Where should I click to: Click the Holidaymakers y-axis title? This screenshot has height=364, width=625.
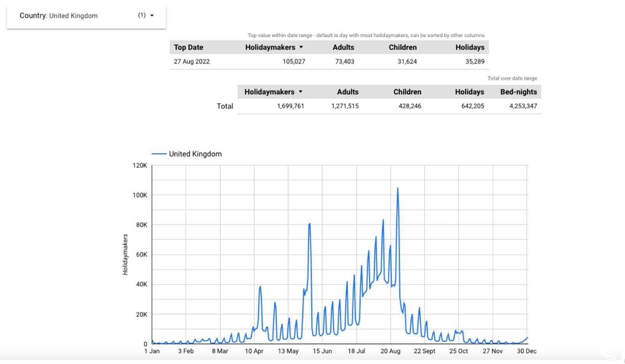point(125,254)
